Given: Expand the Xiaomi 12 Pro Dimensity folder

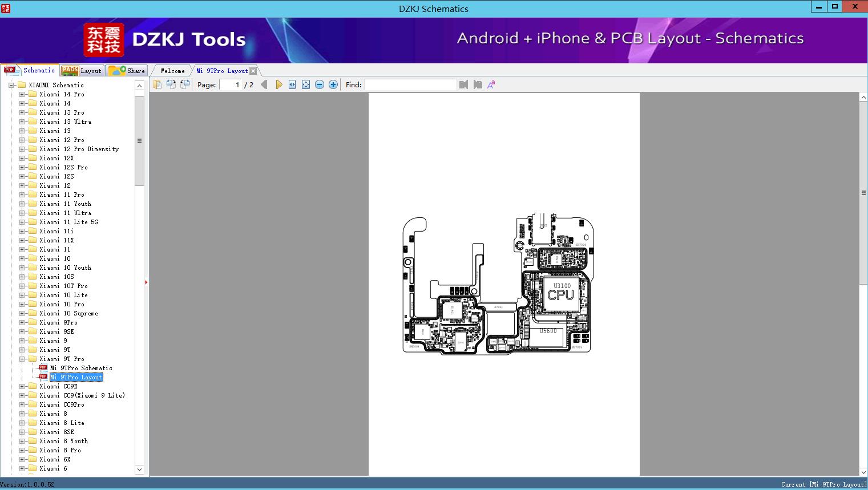Looking at the screenshot, I should click(22, 149).
